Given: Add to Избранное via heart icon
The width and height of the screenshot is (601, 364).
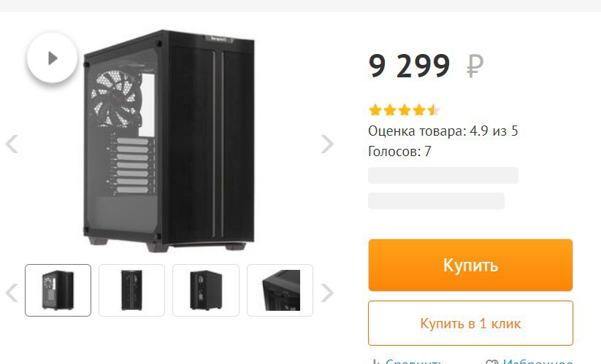Looking at the screenshot, I should pos(491,362).
